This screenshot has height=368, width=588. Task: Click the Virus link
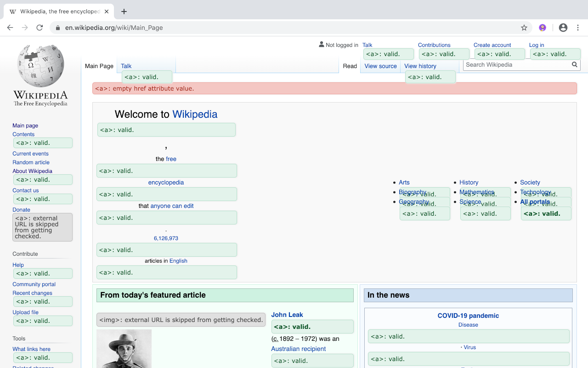470,347
